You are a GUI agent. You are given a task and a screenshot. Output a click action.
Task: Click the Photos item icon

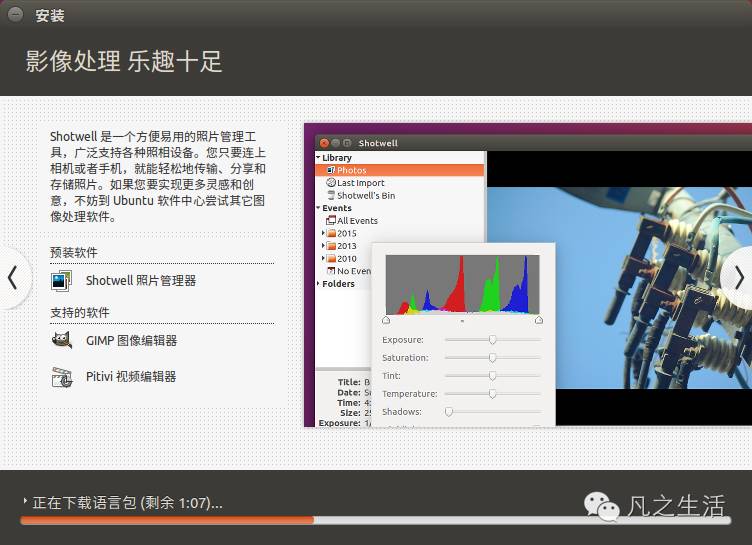click(331, 170)
